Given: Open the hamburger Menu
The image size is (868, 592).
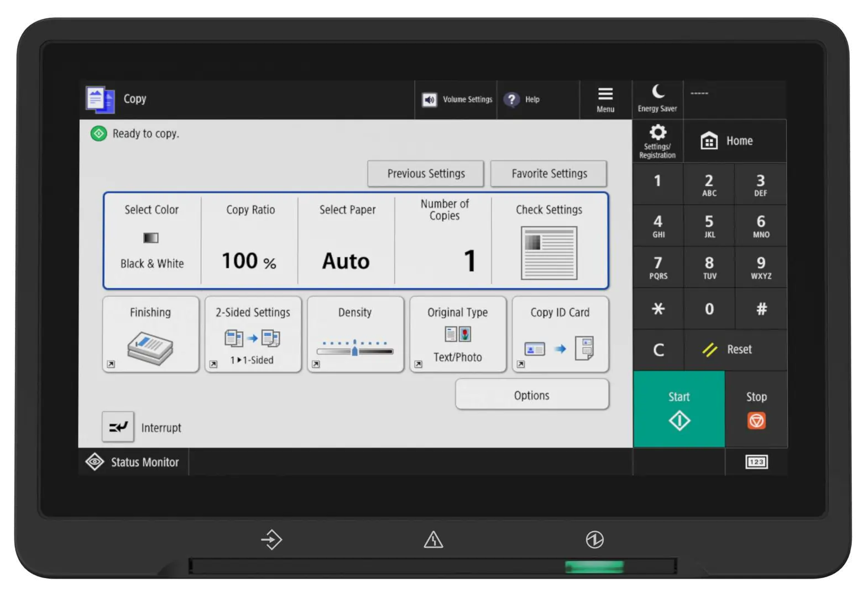Looking at the screenshot, I should tap(605, 100).
